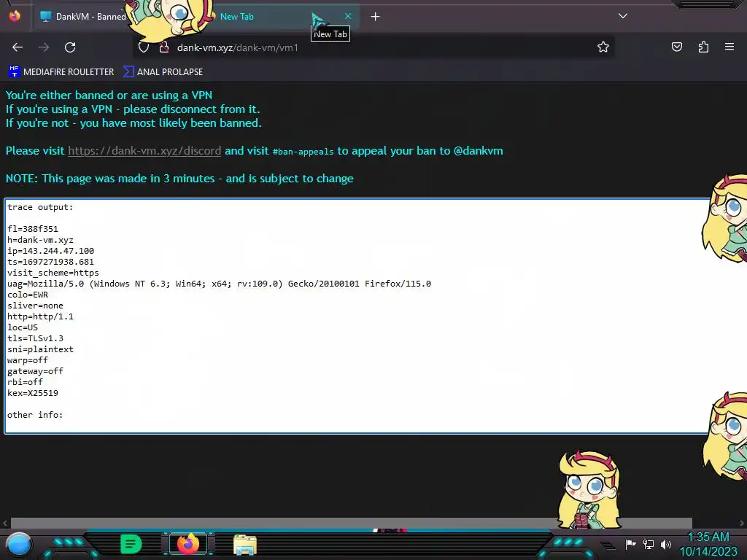Open the extensions puzzle icon

(703, 47)
